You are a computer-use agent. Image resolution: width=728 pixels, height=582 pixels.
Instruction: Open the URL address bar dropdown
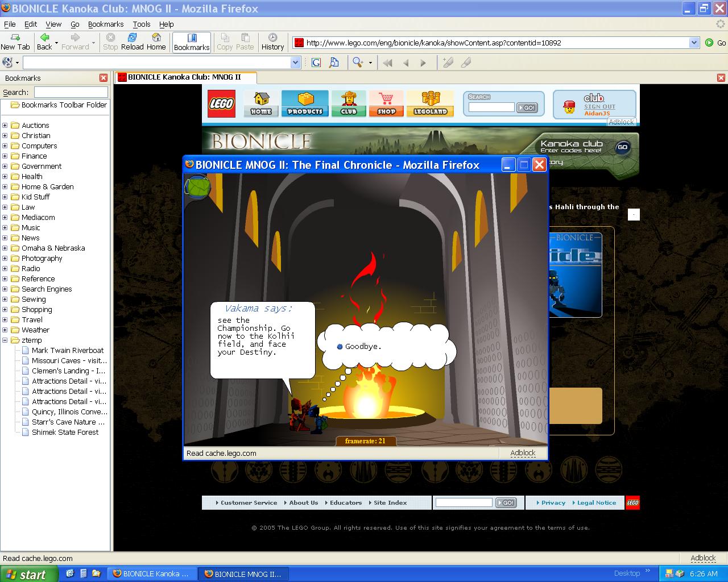(694, 43)
